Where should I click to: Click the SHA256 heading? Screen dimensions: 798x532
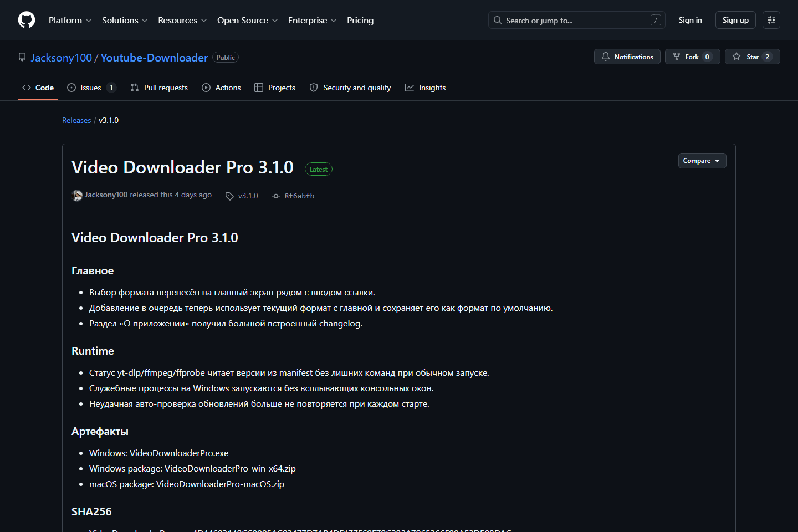pos(91,512)
